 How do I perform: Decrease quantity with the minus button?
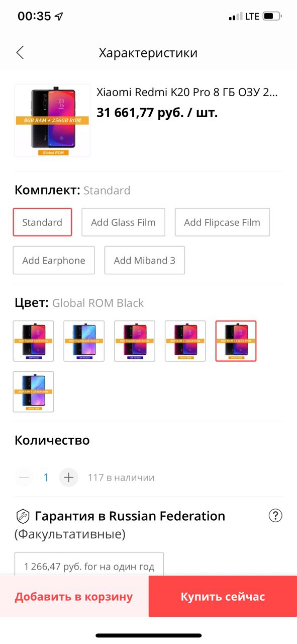pos(24,477)
